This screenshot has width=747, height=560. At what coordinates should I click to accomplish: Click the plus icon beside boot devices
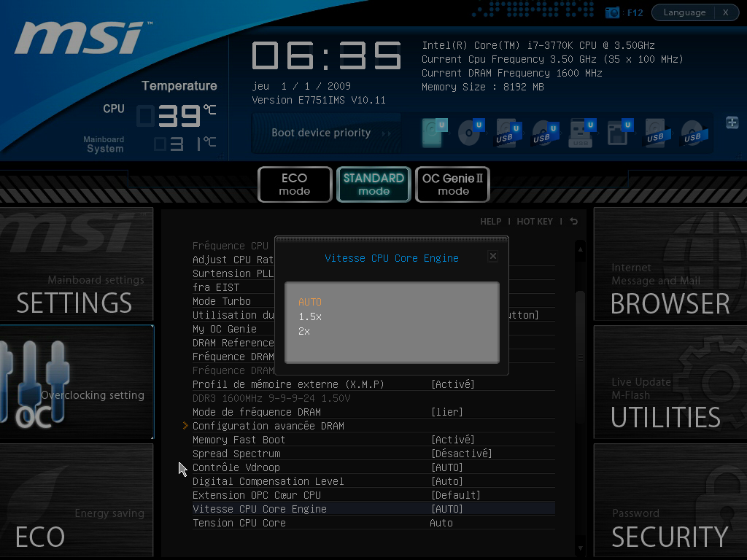pyautogui.click(x=732, y=122)
